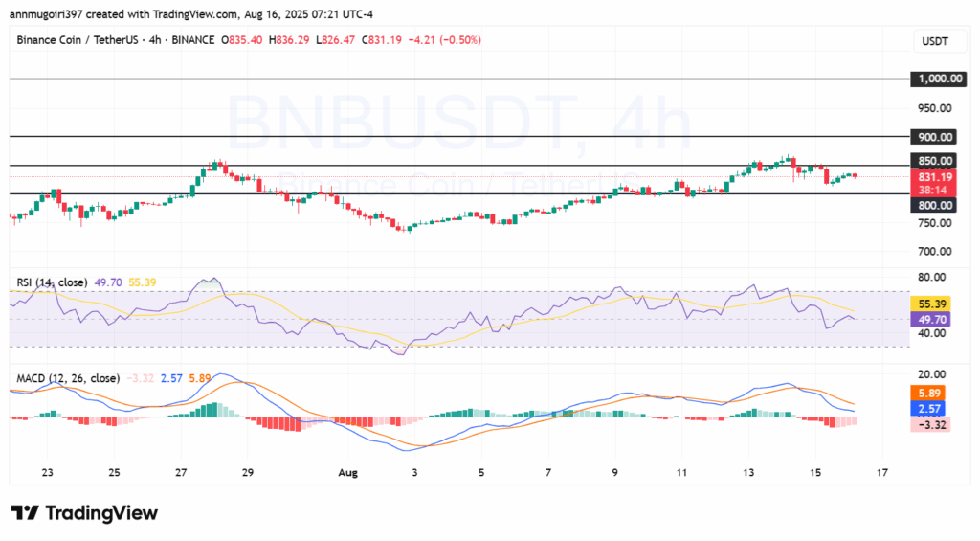Click the MACD line value 2.57 in legend
The width and height of the screenshot is (980, 541).
[172, 378]
